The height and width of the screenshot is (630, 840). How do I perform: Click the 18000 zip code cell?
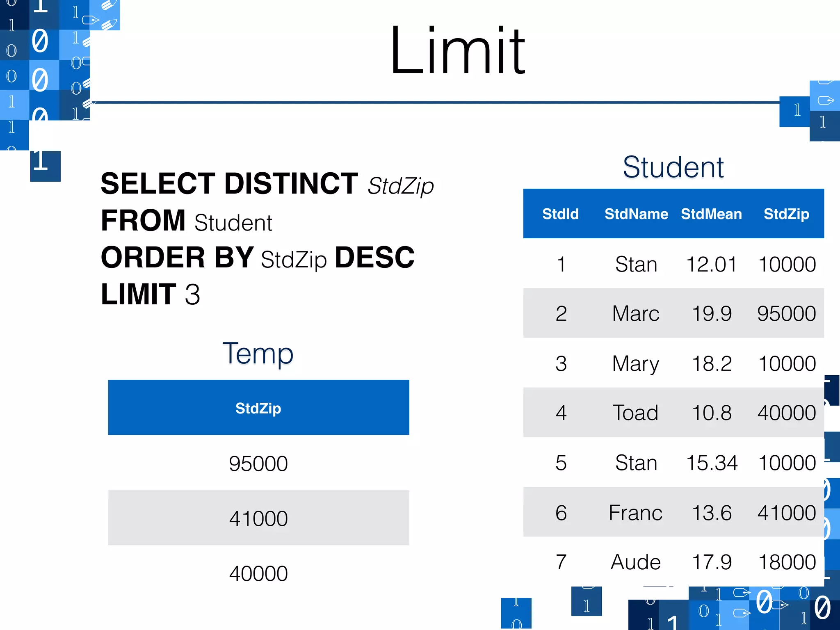tap(787, 562)
